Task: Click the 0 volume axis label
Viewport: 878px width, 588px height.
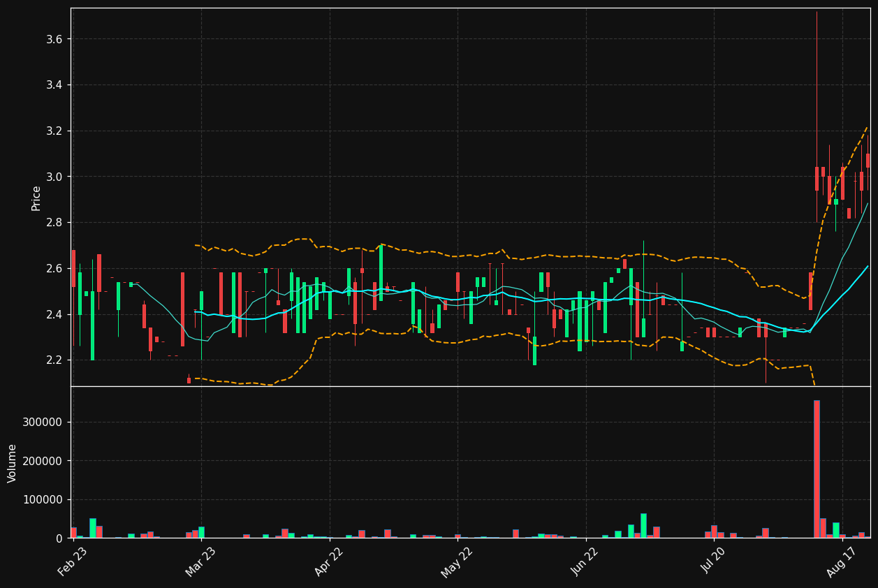Action: pyautogui.click(x=59, y=538)
